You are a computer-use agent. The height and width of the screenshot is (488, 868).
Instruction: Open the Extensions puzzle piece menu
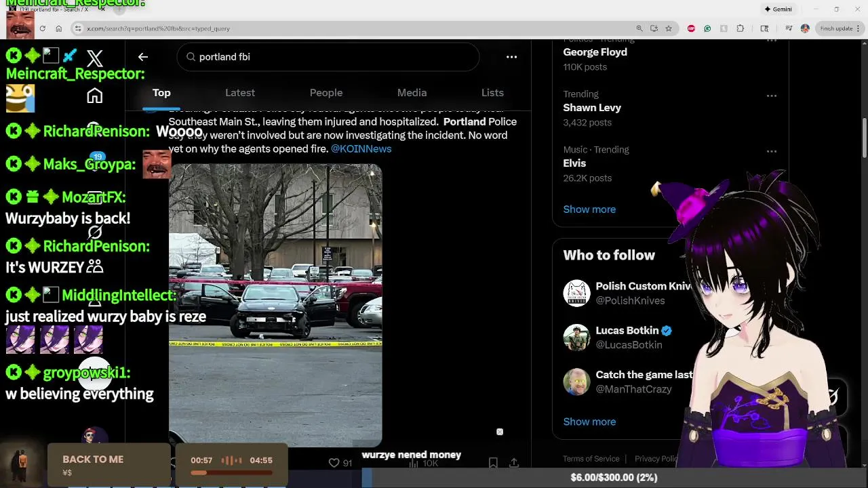740,28
